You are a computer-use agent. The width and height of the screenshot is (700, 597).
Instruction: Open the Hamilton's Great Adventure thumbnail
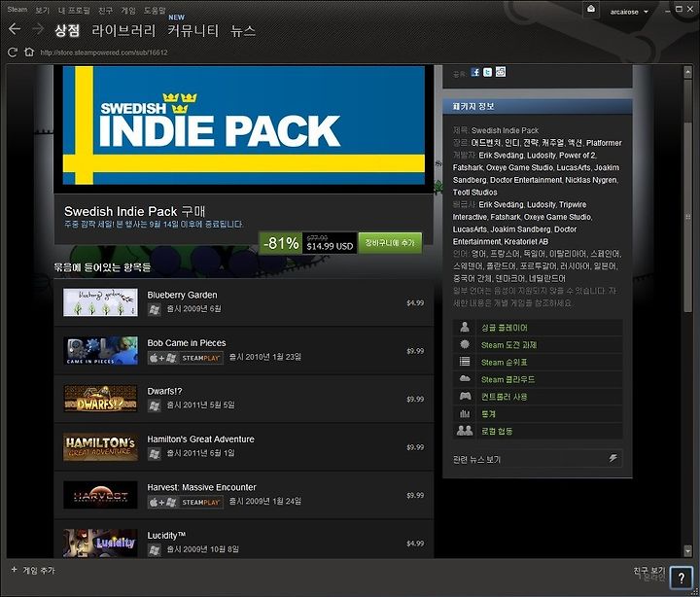100,446
